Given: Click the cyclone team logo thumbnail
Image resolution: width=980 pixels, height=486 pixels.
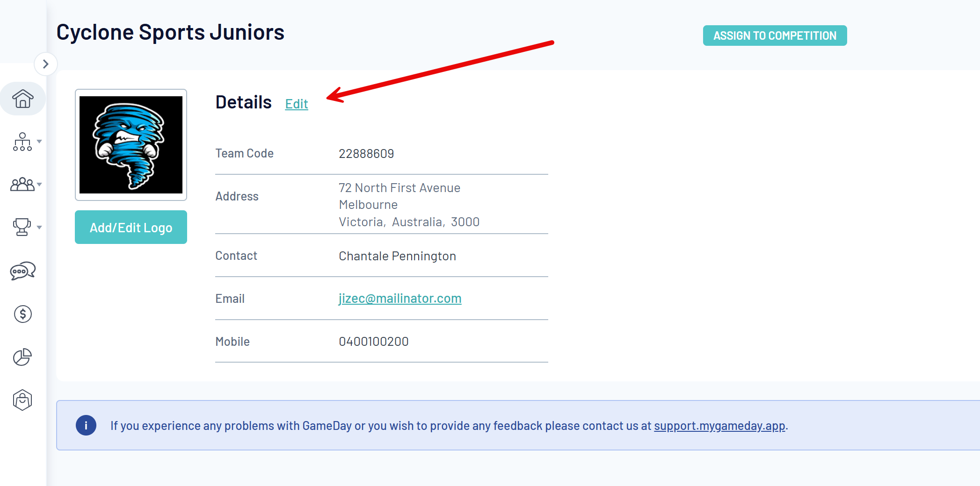Looking at the screenshot, I should coord(131,145).
